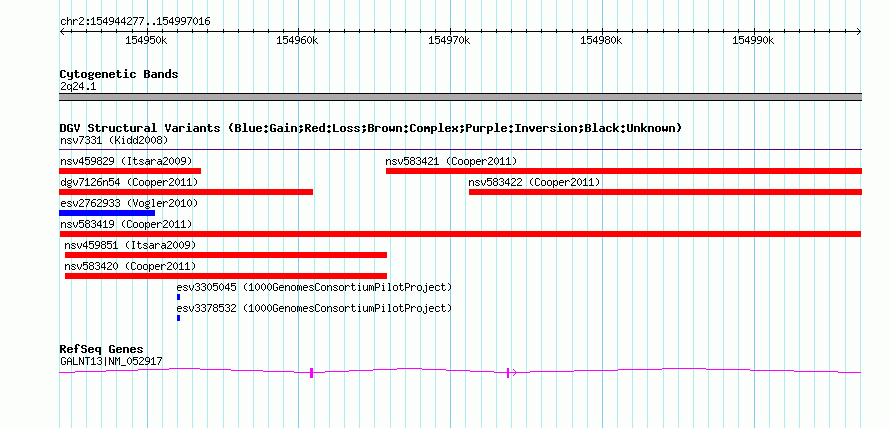890x428 pixels.
Task: Click the right arrowhead of the ruler
Action: tap(859, 31)
